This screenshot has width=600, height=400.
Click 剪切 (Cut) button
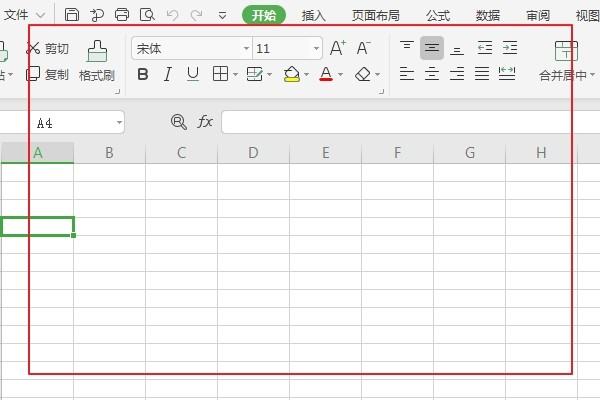tap(47, 48)
